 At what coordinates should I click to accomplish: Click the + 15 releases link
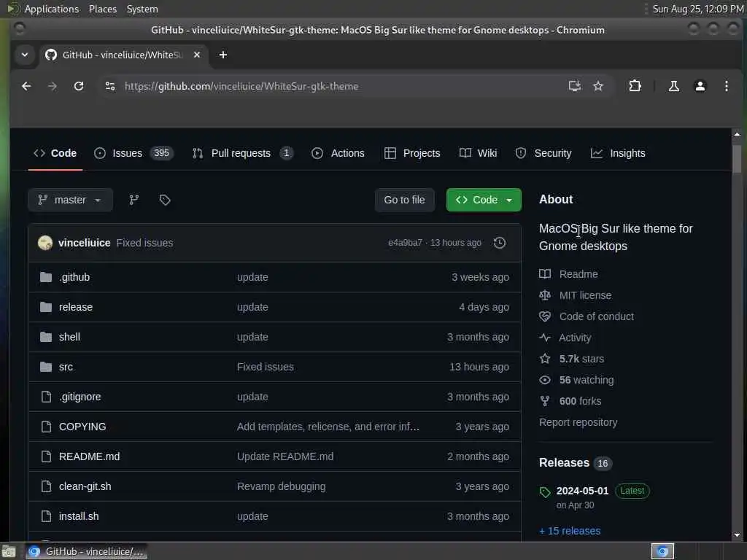(570, 531)
